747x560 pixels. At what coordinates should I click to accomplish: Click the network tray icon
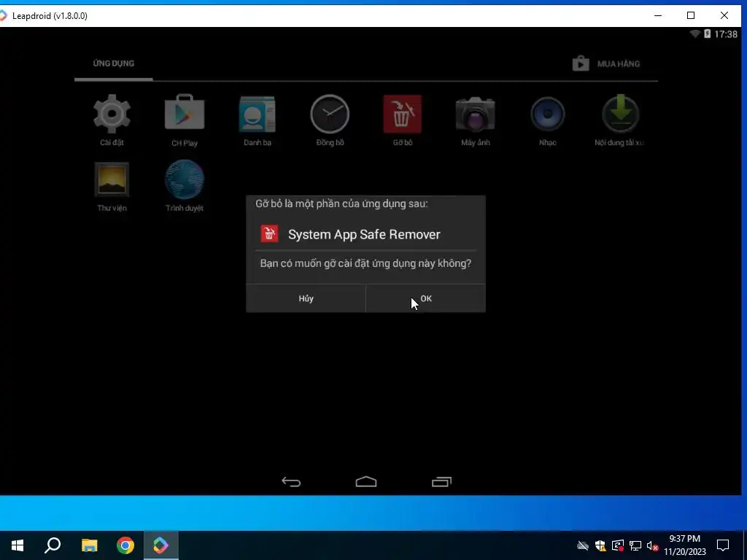tap(635, 545)
